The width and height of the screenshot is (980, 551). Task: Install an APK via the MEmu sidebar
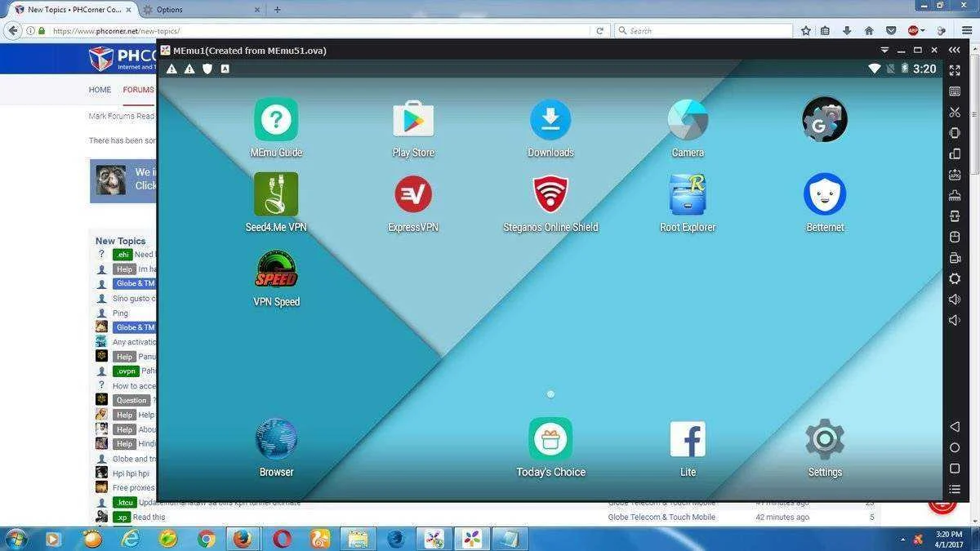pos(955,175)
